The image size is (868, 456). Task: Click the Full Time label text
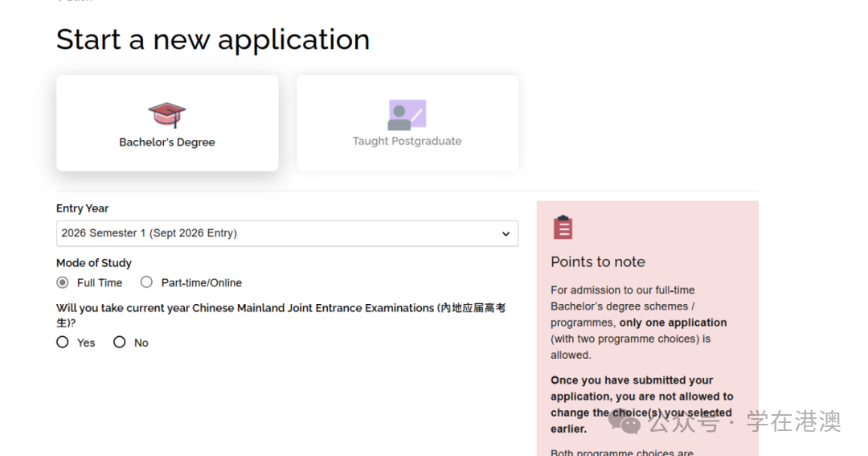pos(100,283)
